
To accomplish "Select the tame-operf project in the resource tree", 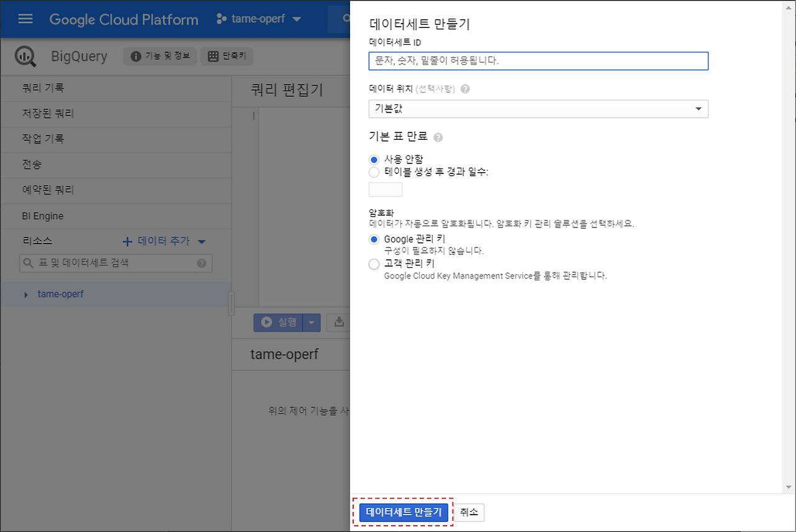I will point(60,294).
